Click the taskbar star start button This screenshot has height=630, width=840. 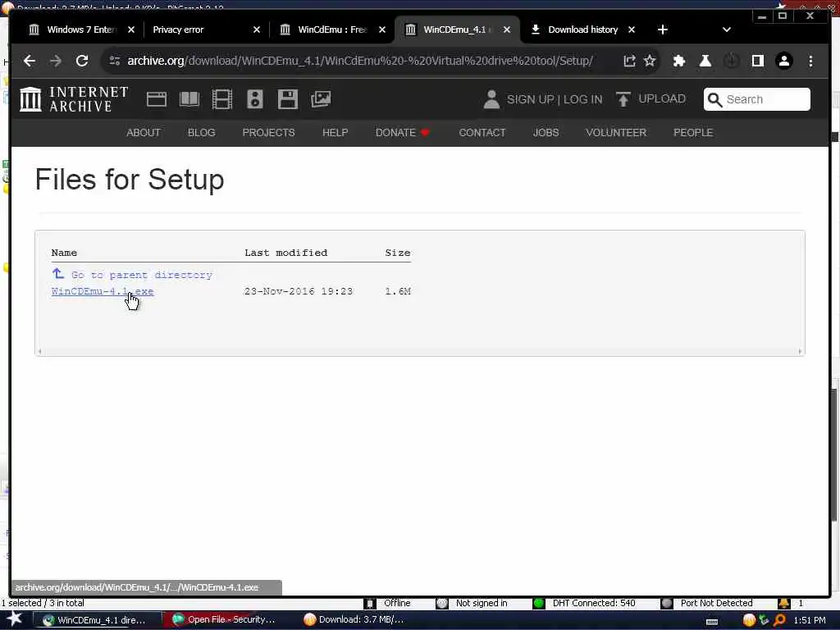click(14, 619)
